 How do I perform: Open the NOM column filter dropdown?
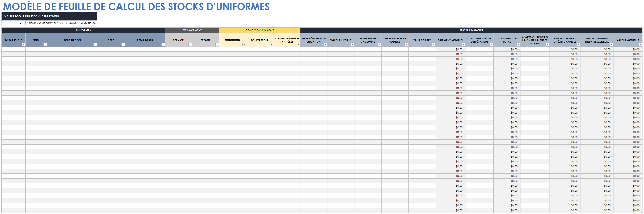coord(45,45)
